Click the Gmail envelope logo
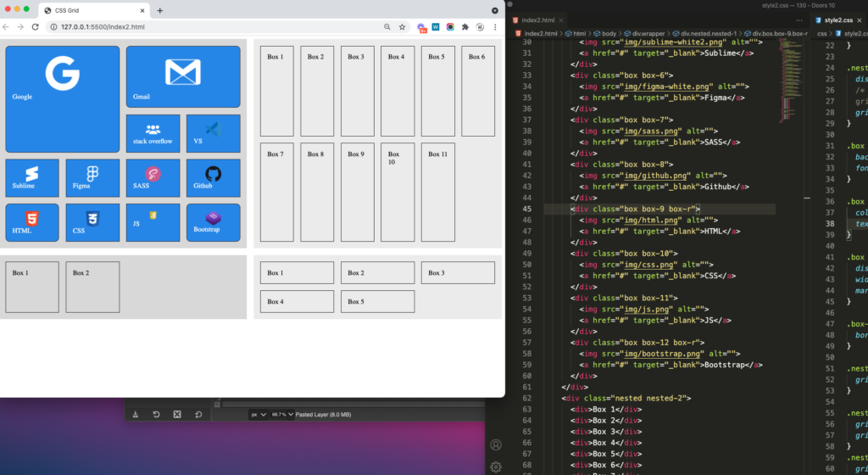This screenshot has height=475, width=868. (183, 72)
